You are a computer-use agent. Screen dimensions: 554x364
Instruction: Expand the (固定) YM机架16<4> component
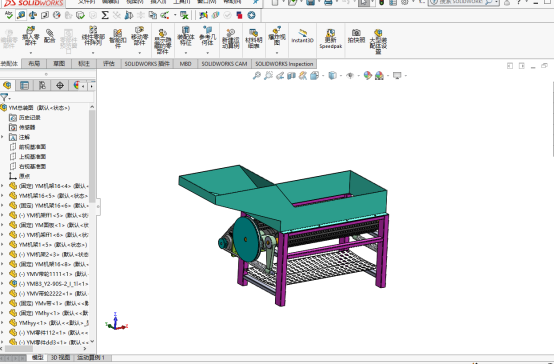pyautogui.click(x=2, y=186)
